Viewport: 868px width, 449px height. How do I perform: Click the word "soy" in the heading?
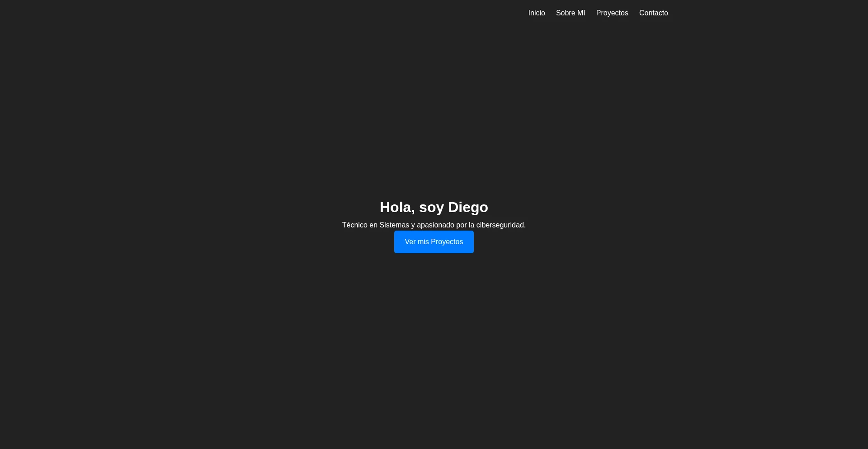point(431,208)
